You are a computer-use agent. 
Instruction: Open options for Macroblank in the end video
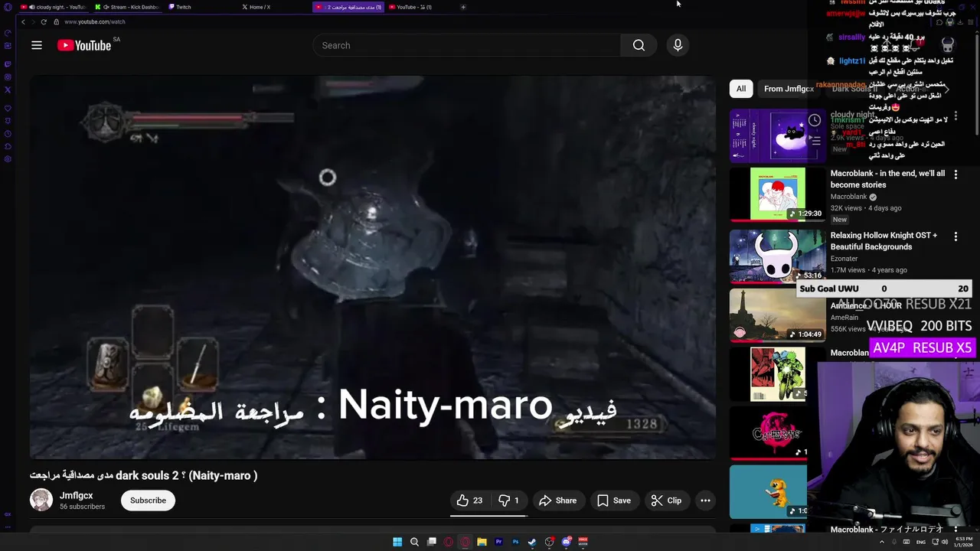coord(955,174)
